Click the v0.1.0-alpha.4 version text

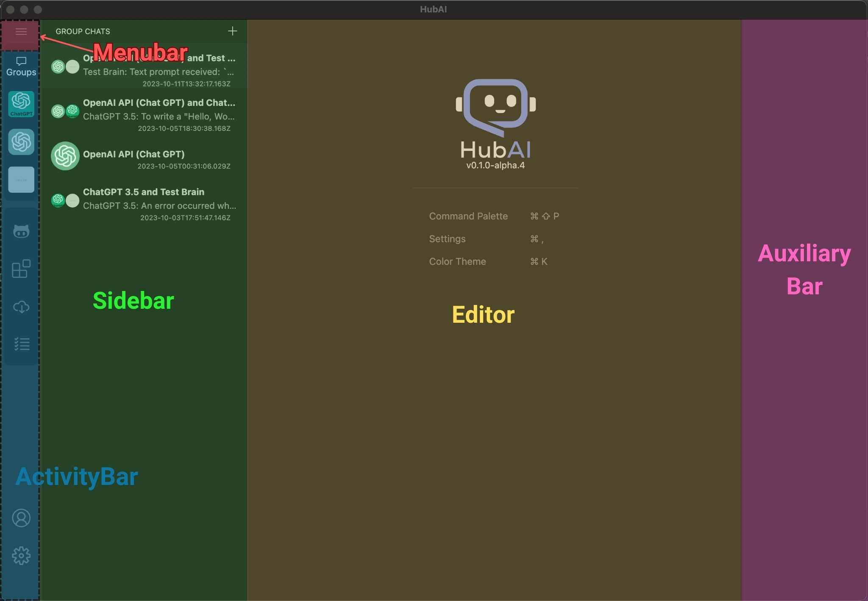pos(495,165)
